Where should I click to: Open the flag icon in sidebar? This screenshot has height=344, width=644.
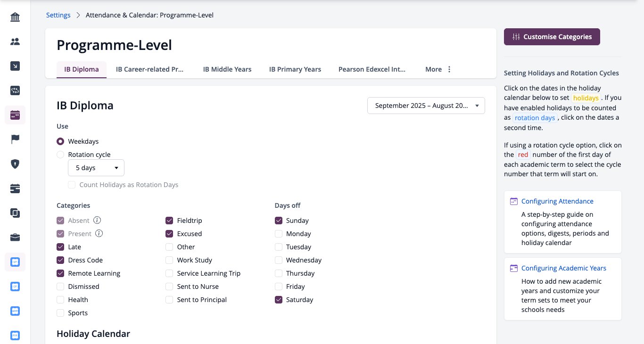(x=15, y=139)
